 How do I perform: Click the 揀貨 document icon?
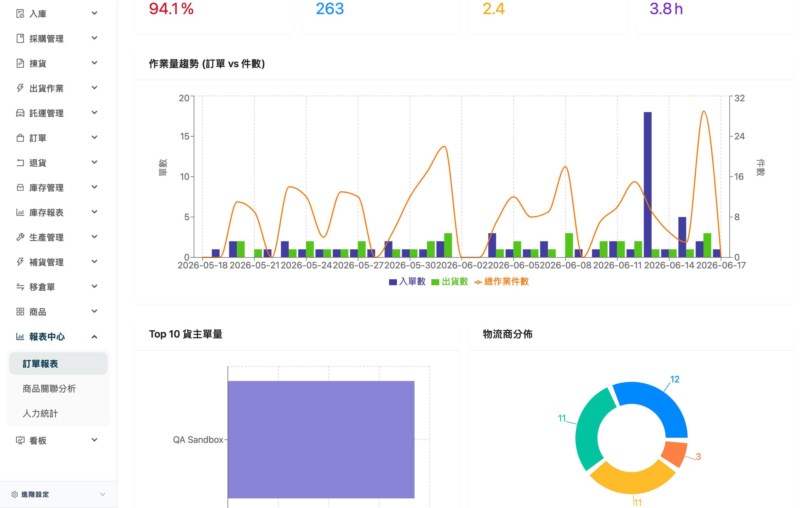[20, 63]
